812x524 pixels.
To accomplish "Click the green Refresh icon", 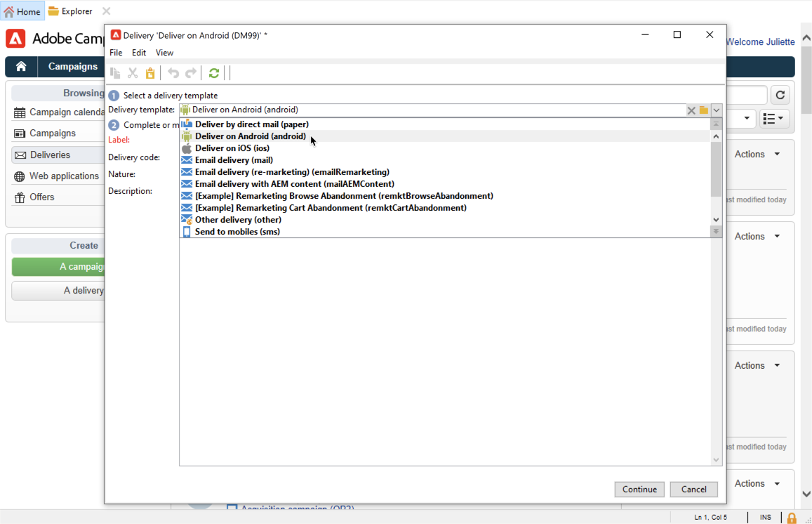I will coord(214,73).
